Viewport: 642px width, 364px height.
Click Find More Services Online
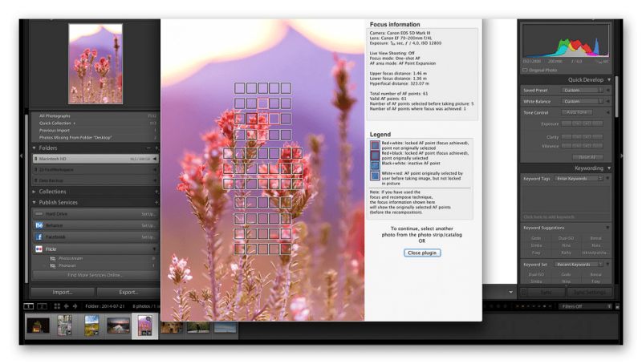[95, 275]
